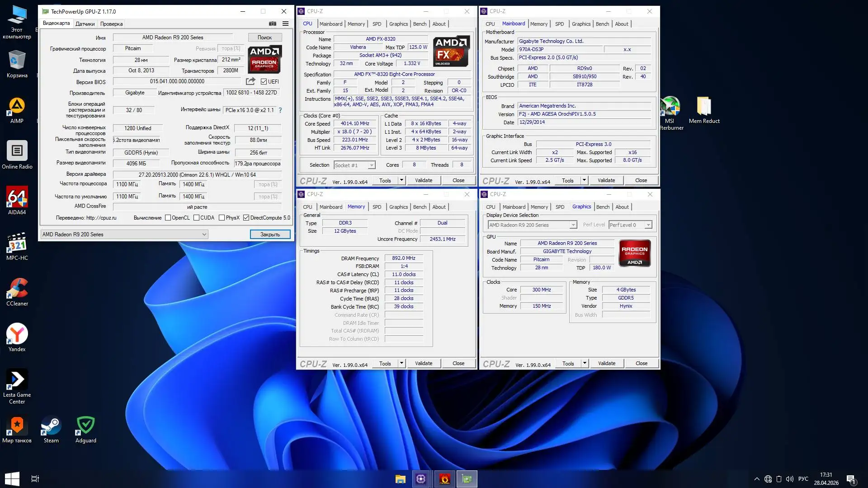
Task: Click the network globe tray icon
Action: pyautogui.click(x=768, y=479)
